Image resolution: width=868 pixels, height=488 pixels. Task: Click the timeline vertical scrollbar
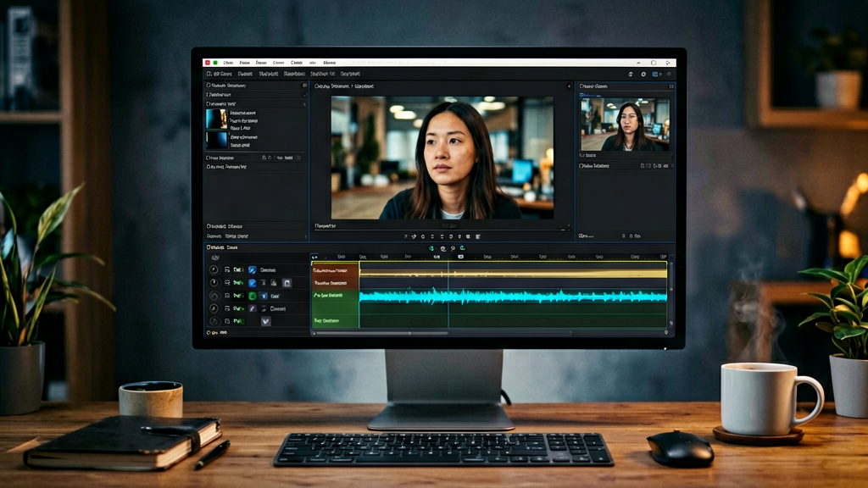[671, 277]
